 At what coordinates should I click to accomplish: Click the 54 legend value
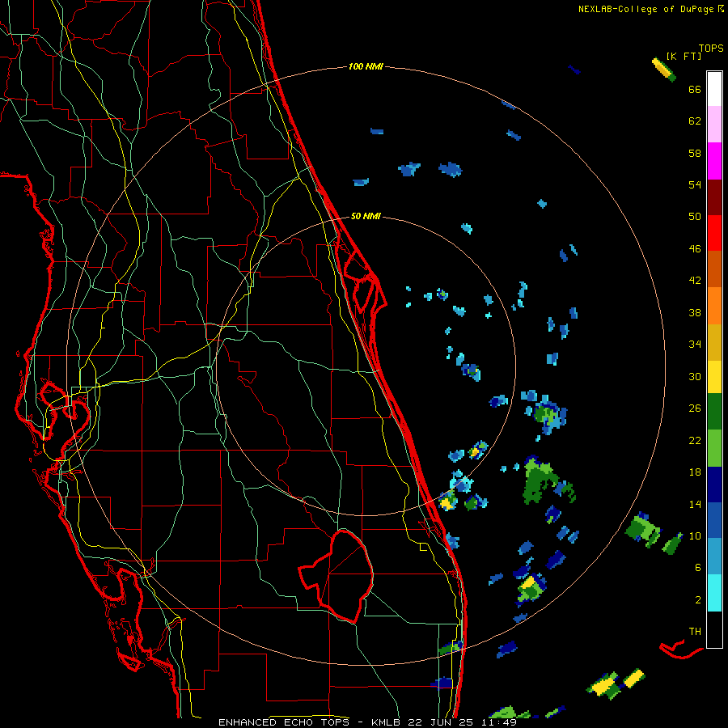point(695,184)
